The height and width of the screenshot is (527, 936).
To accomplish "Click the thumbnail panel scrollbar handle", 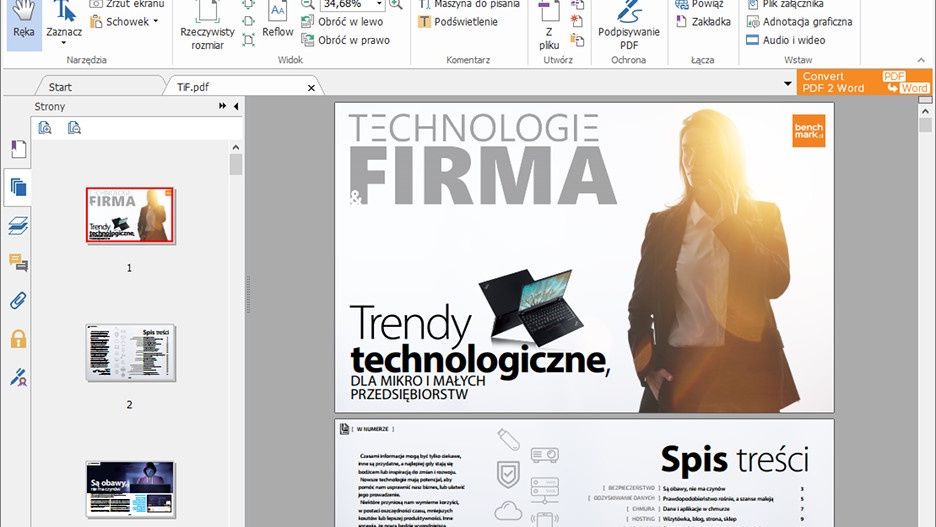I will point(236,165).
